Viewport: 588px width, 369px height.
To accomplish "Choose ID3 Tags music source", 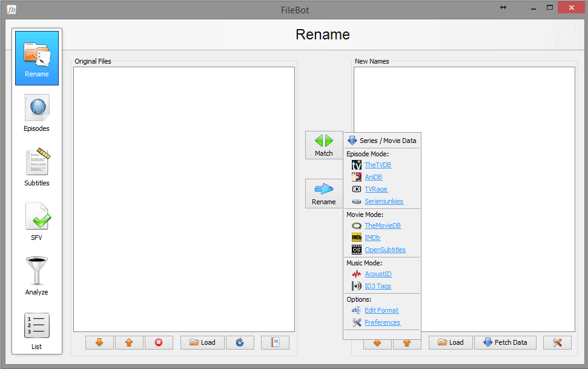I will pos(378,286).
